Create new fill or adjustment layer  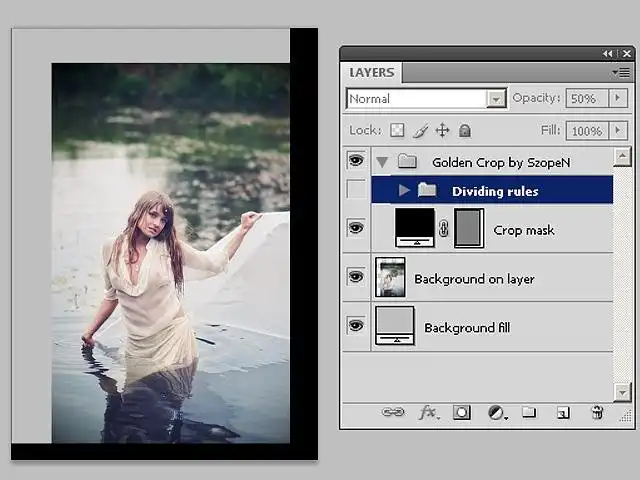(497, 413)
